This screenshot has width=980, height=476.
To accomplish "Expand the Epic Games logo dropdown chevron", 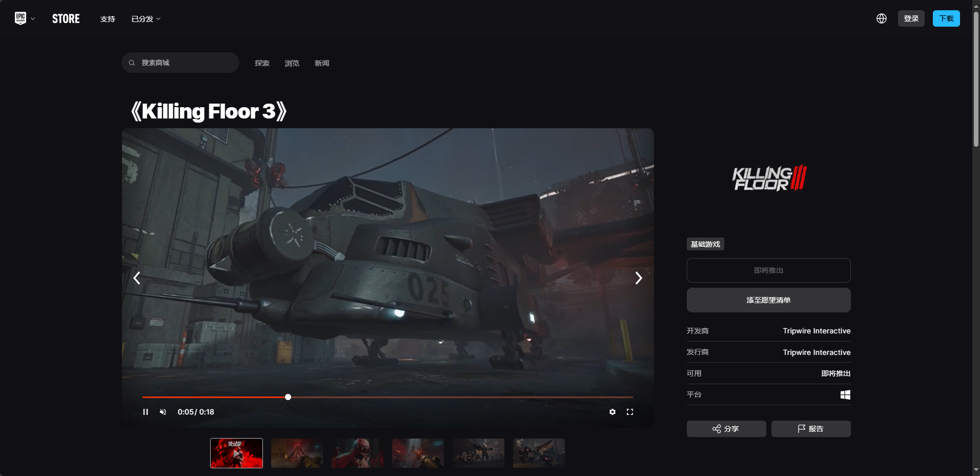I will coord(33,19).
